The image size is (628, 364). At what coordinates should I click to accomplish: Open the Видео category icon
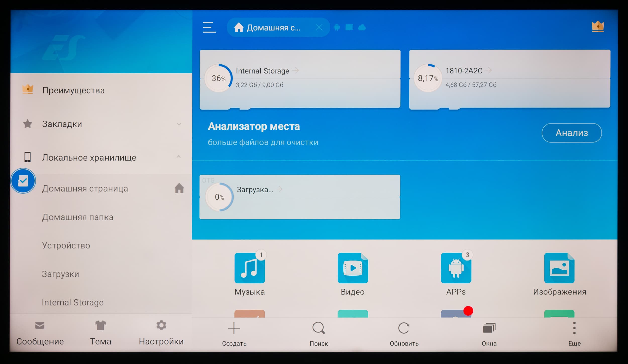click(353, 268)
